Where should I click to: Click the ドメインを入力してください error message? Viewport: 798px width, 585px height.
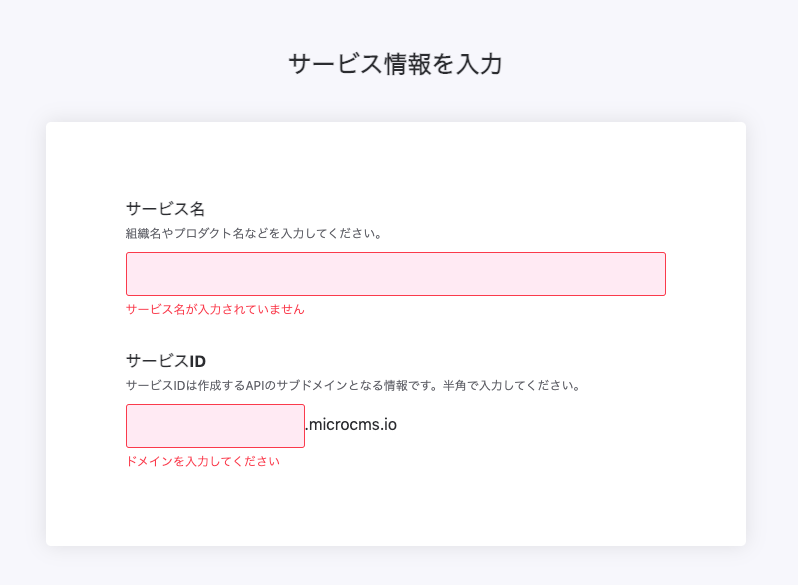coord(203,462)
